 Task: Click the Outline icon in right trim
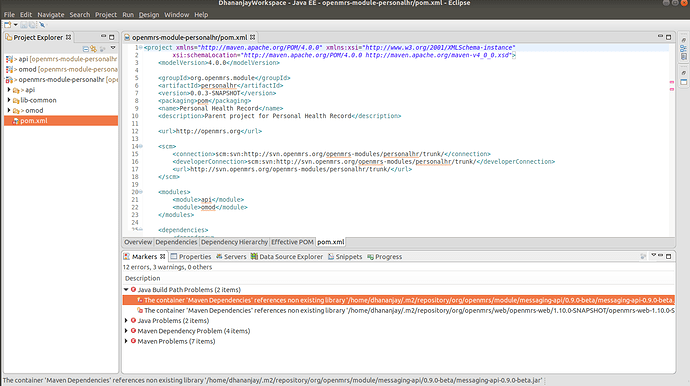[683, 48]
